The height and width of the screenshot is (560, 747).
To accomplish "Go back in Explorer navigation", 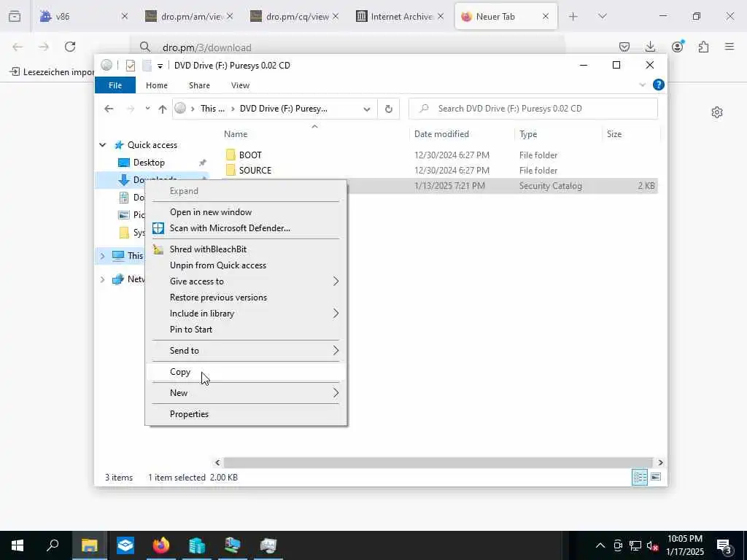I will coord(109,109).
